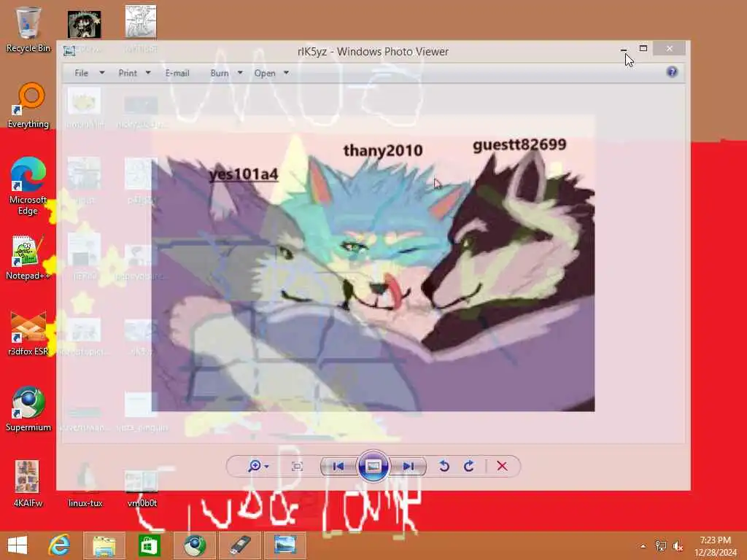Select the vm0b0t desktop file
The image size is (747, 560).
(142, 489)
